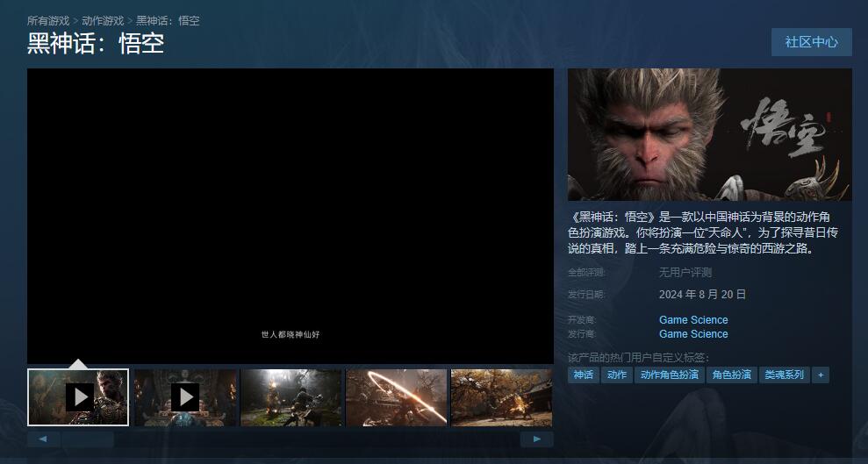Click the 发行商 label
This screenshot has height=464, width=868.
click(582, 334)
